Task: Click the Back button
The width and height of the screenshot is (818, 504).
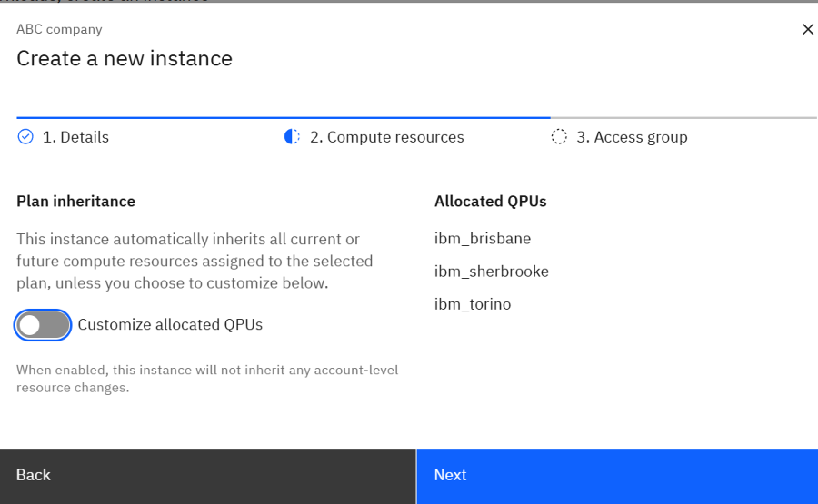Action: click(x=208, y=476)
